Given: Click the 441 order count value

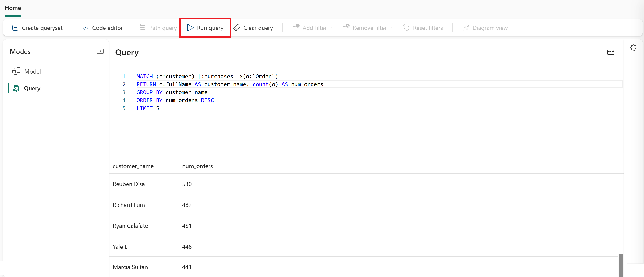Looking at the screenshot, I should (187, 267).
